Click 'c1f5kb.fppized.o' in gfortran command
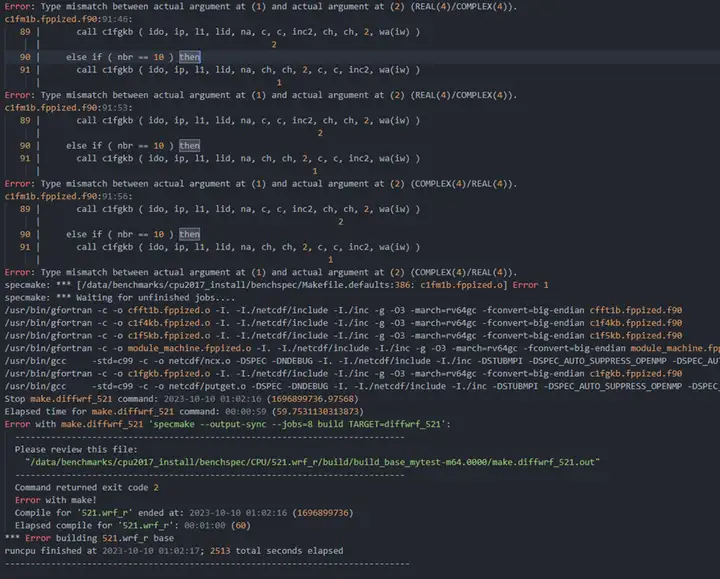This screenshot has height=579, width=720. pyautogui.click(x=169, y=336)
